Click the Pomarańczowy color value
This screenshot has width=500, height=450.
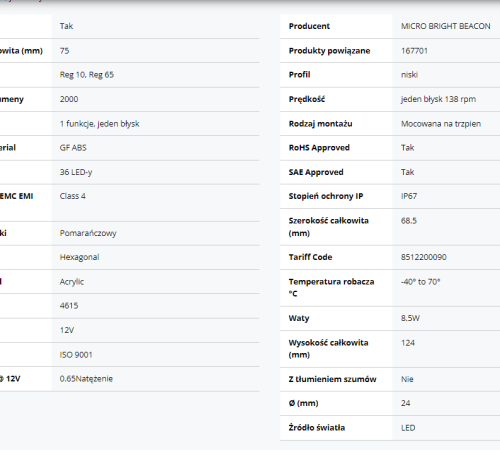coord(88,233)
